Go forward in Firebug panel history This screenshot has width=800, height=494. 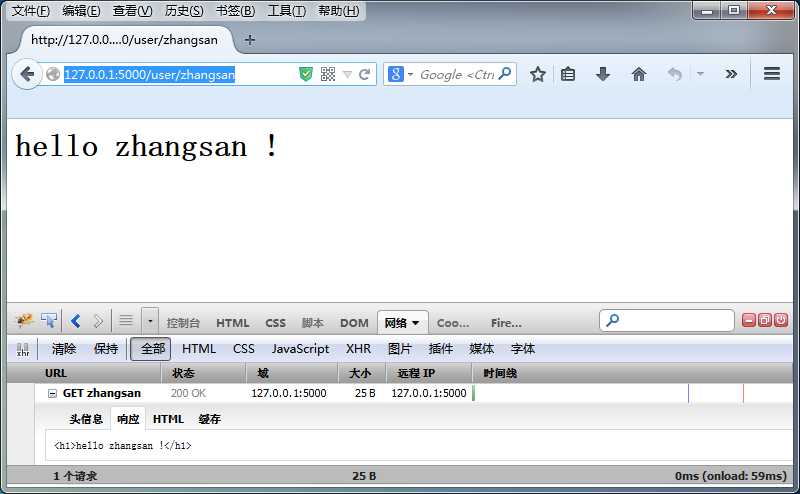point(98,321)
